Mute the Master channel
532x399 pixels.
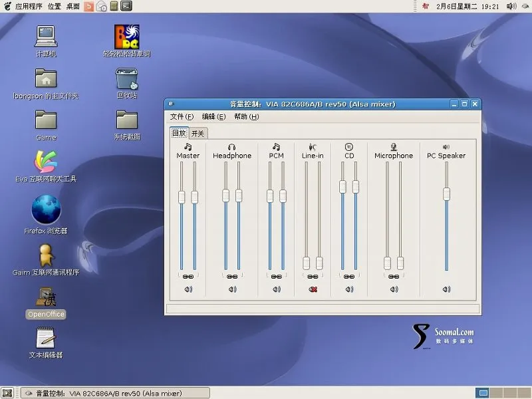coord(188,289)
